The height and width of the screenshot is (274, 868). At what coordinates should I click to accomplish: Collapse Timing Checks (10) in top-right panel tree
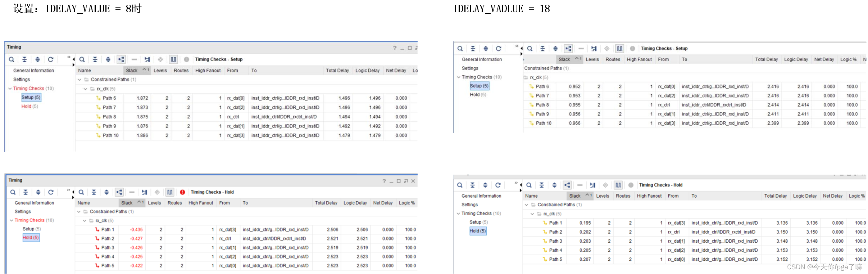459,77
